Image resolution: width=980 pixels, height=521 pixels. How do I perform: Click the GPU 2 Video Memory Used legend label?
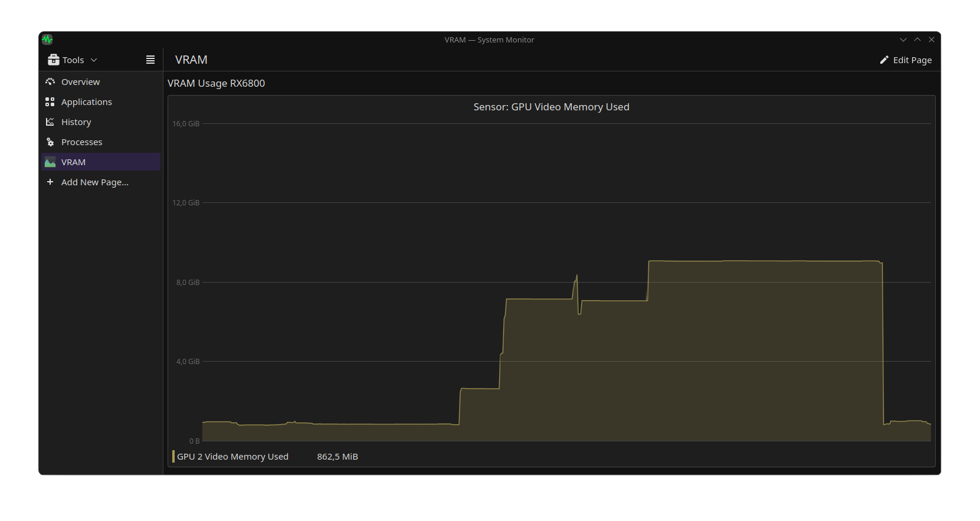[232, 457]
